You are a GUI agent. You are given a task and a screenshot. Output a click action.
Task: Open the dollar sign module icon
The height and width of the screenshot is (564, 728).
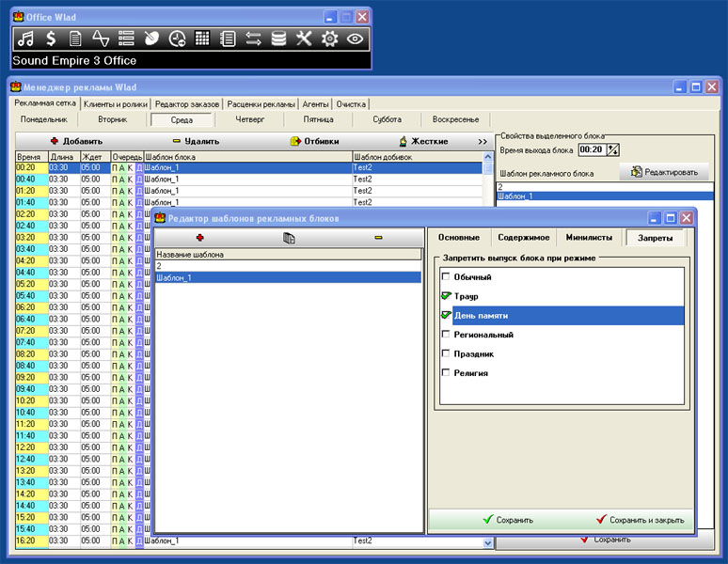pyautogui.click(x=51, y=39)
